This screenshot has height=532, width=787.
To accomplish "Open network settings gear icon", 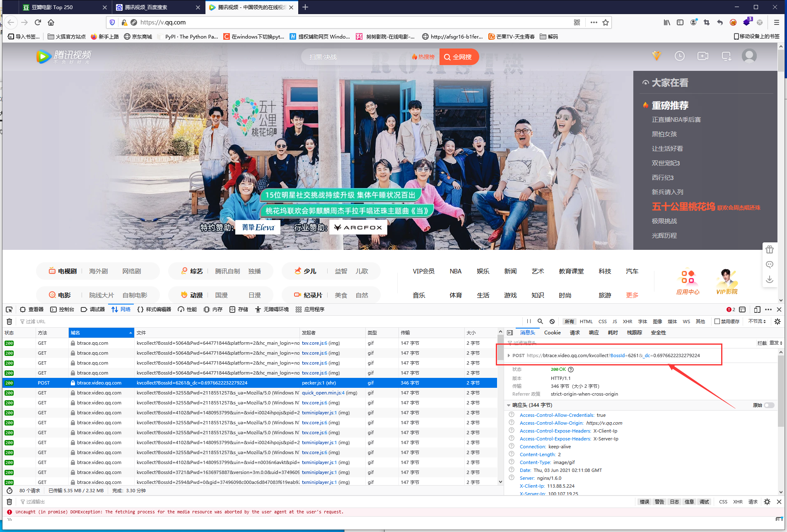I will click(x=777, y=322).
